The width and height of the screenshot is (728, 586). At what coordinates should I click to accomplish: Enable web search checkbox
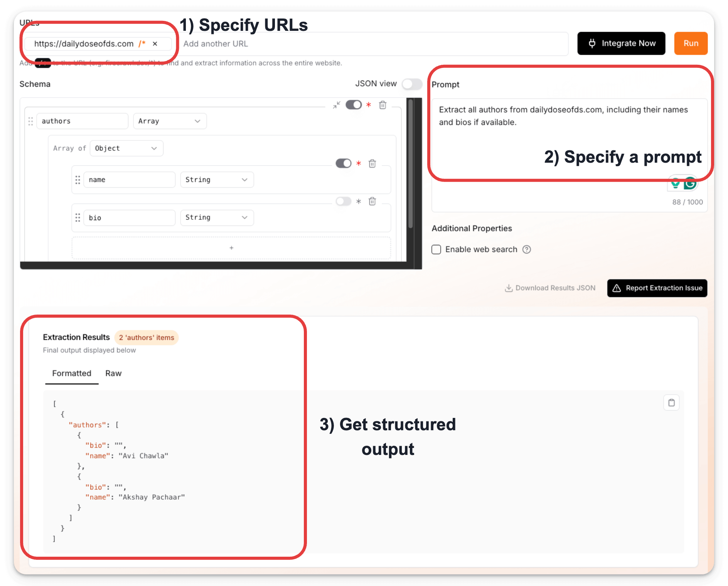(436, 249)
